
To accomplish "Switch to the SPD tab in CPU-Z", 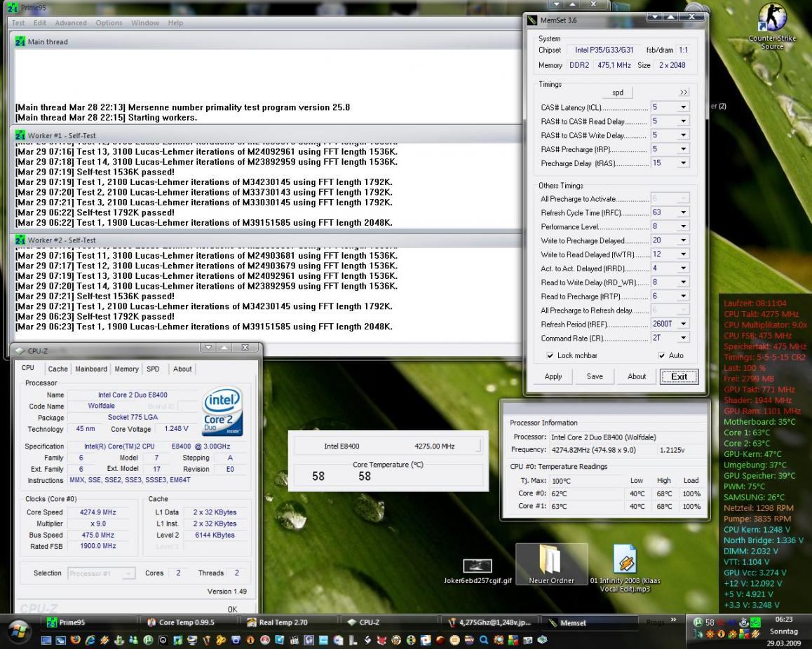I will point(153,369).
